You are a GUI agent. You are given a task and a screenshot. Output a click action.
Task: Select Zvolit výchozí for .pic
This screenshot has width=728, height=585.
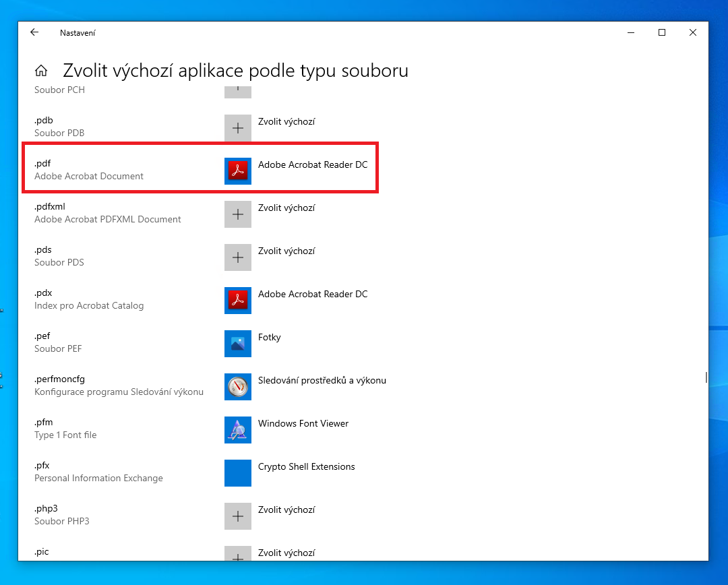click(x=286, y=553)
